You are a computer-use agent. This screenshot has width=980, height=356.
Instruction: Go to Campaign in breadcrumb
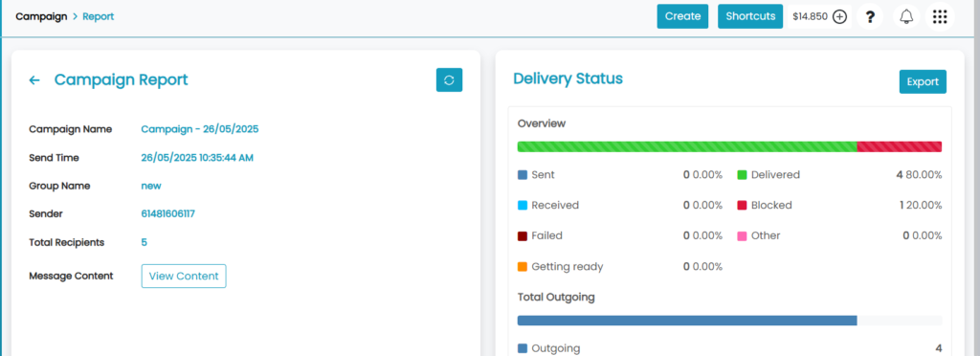point(41,16)
